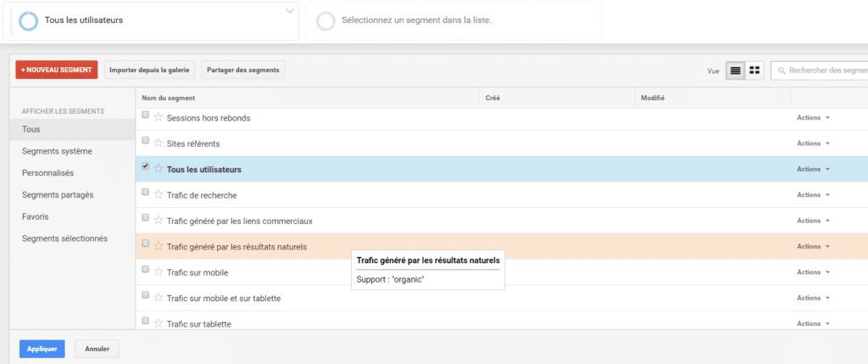
Task: Check Trafic généré par les résultats naturels
Action: (145, 244)
